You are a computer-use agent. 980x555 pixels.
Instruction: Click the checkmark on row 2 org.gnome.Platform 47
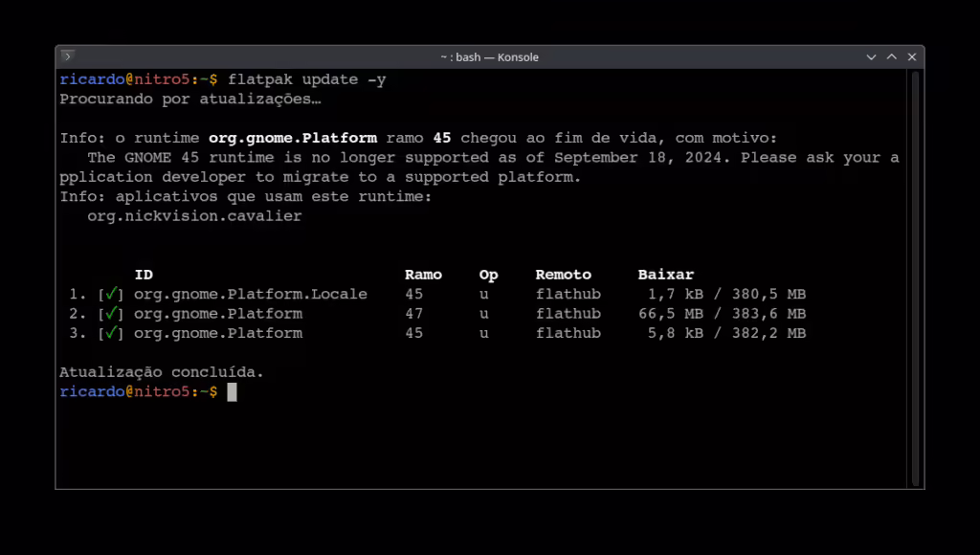pyautogui.click(x=111, y=313)
